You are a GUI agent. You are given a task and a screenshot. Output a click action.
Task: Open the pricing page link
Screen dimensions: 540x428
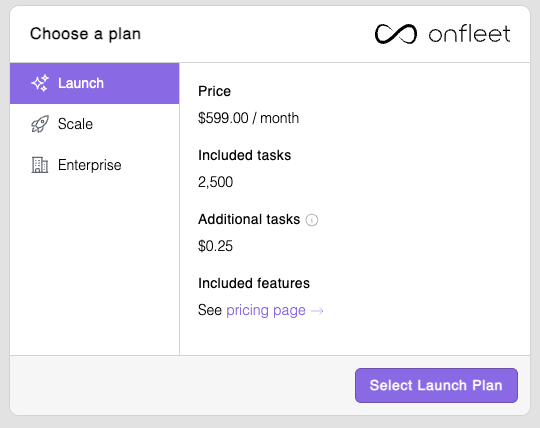pos(266,310)
